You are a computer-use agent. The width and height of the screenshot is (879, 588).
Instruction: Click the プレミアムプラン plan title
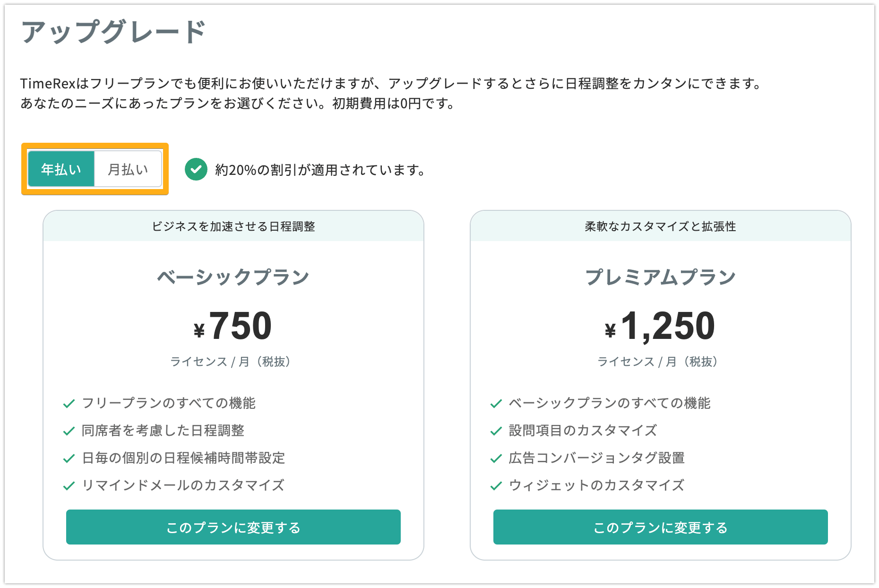(x=661, y=277)
